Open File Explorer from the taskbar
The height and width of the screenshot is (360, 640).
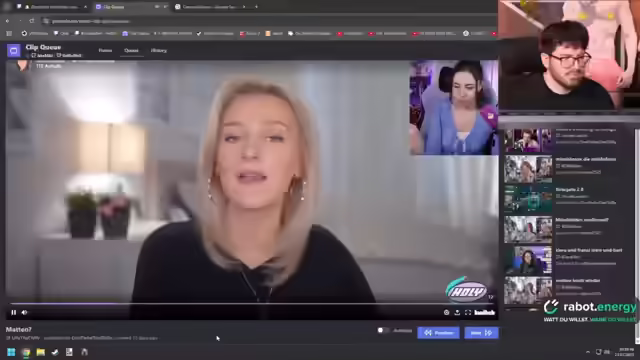(40, 352)
